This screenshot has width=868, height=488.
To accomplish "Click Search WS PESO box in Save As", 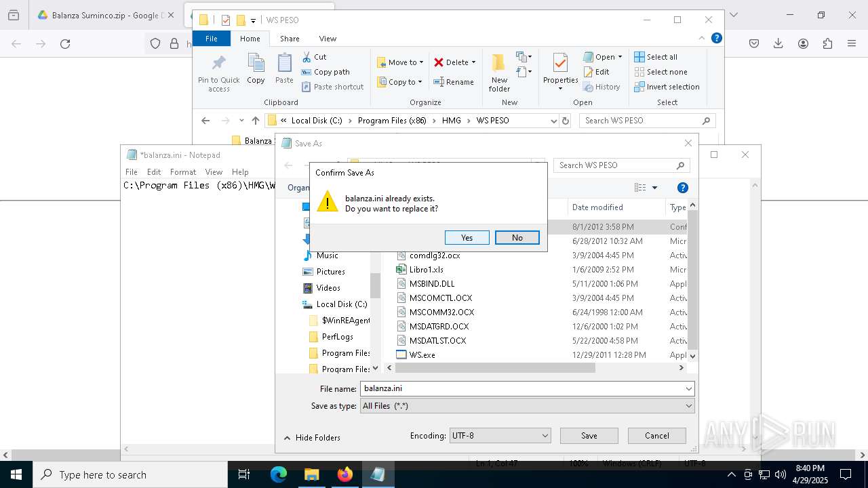I will [x=621, y=165].
